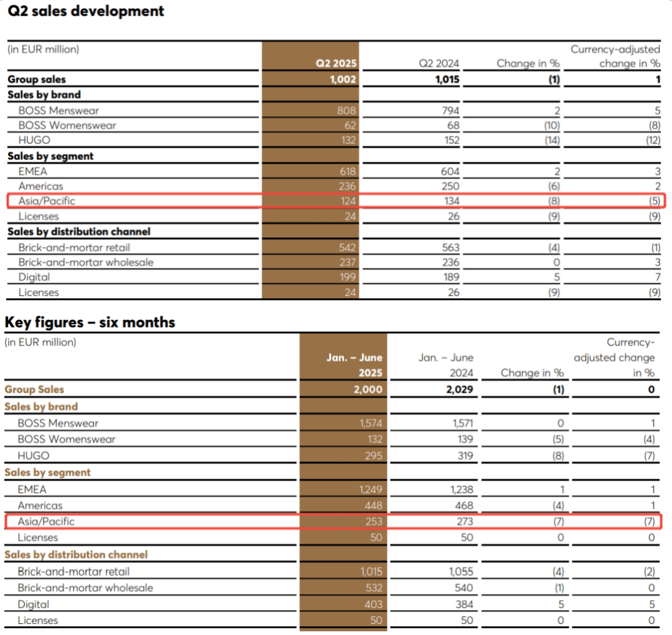Click "Sales by brand" in Q2 table
The height and width of the screenshot is (635, 672).
click(x=44, y=95)
